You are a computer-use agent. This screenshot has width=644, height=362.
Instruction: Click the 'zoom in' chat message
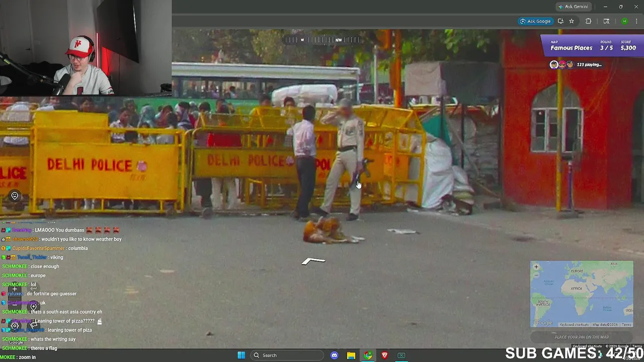[27, 357]
